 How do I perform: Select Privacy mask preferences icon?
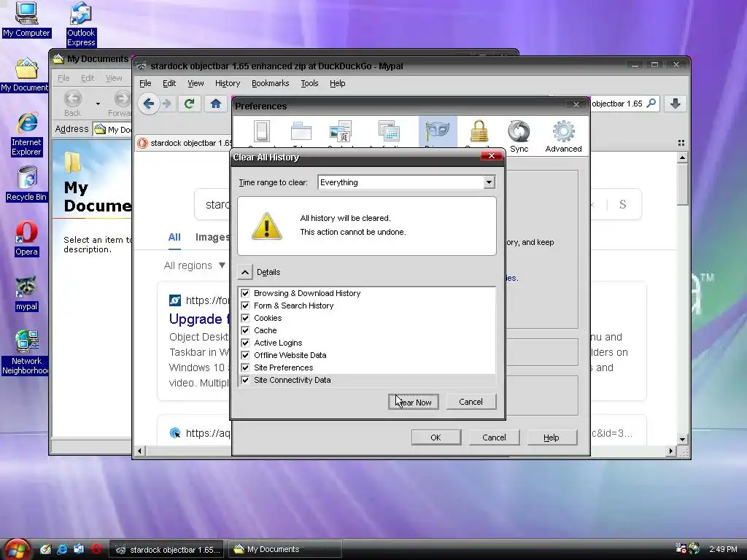pyautogui.click(x=438, y=132)
